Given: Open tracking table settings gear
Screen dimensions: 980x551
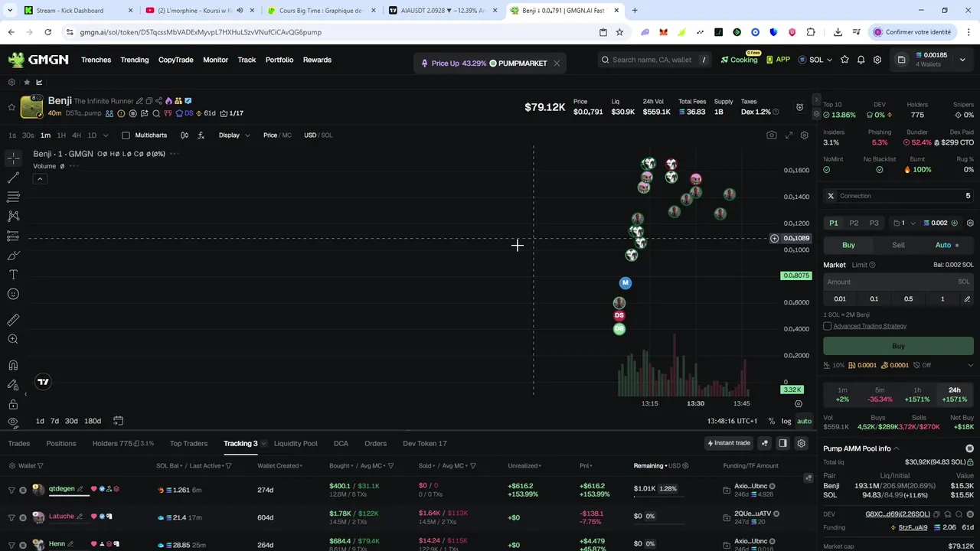Looking at the screenshot, I should 801,443.
